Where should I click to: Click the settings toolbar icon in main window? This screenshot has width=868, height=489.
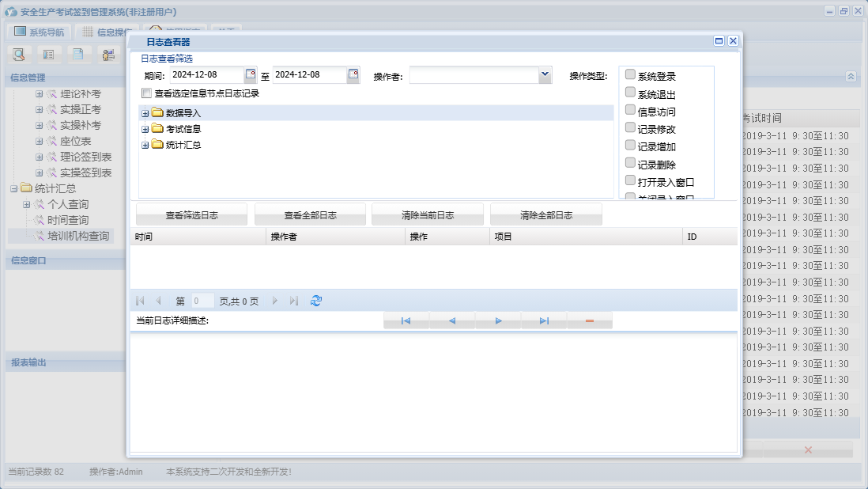pyautogui.click(x=108, y=55)
